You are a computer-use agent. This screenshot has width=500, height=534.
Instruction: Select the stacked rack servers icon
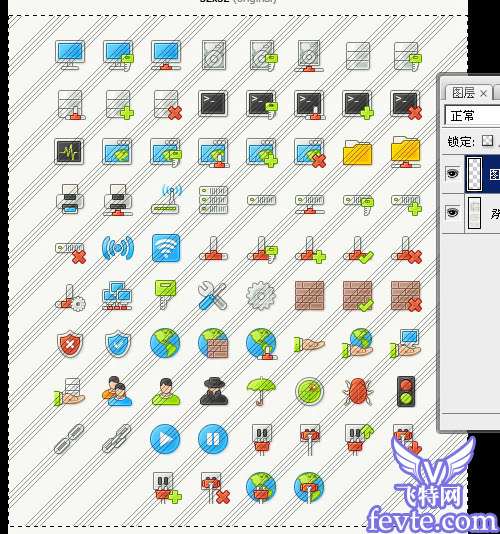214,200
